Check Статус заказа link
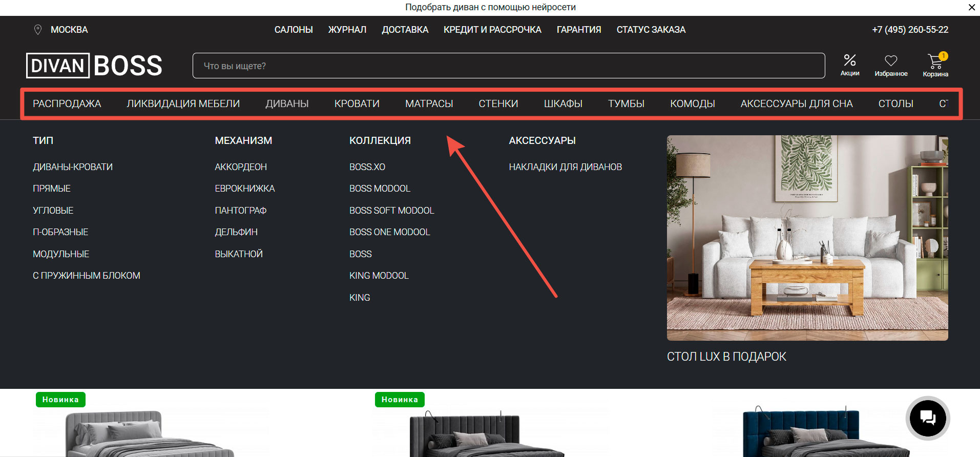 (x=651, y=30)
